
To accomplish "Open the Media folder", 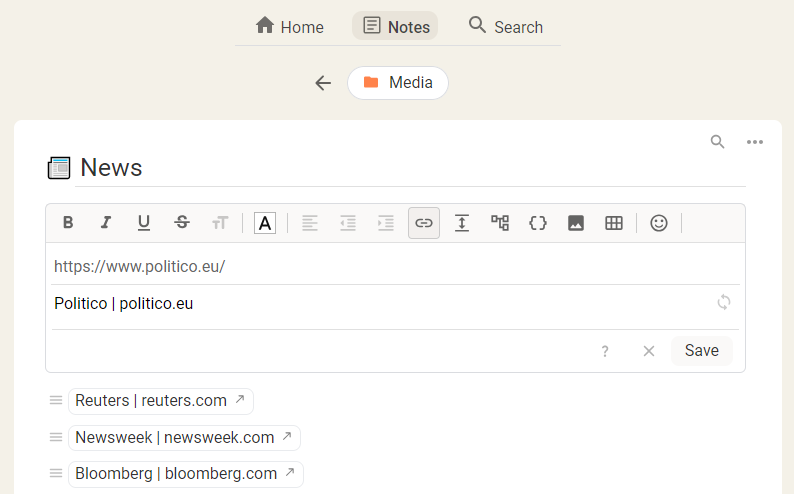I will pos(398,83).
